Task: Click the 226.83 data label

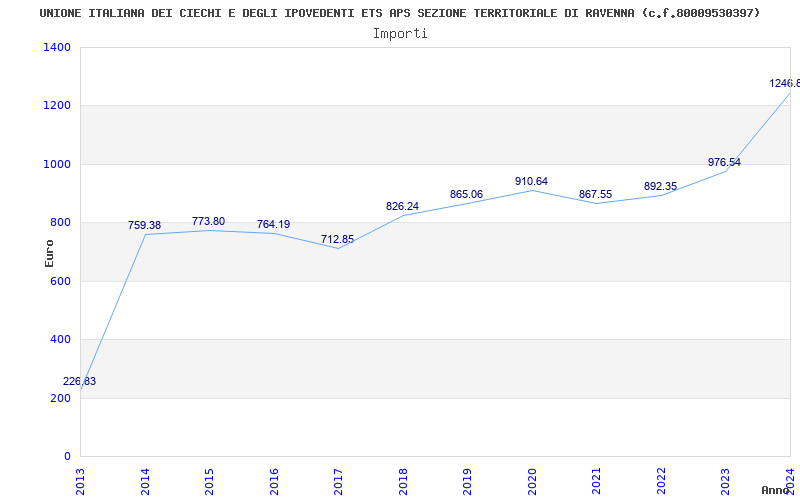Action: 79,382
